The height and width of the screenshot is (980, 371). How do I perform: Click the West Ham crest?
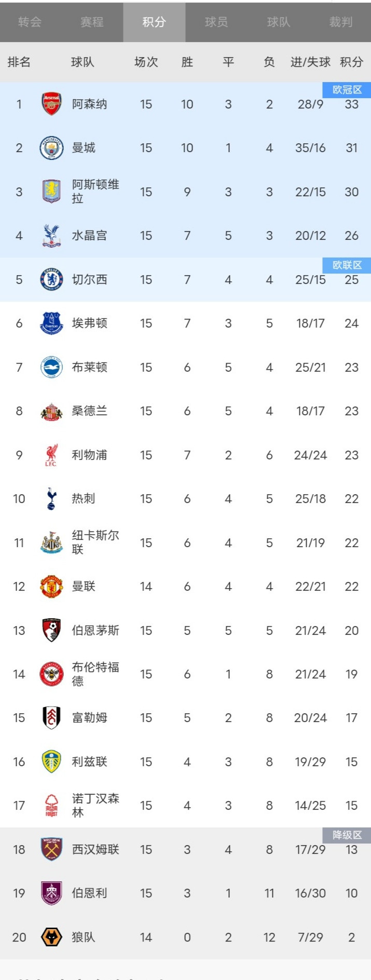(x=51, y=850)
